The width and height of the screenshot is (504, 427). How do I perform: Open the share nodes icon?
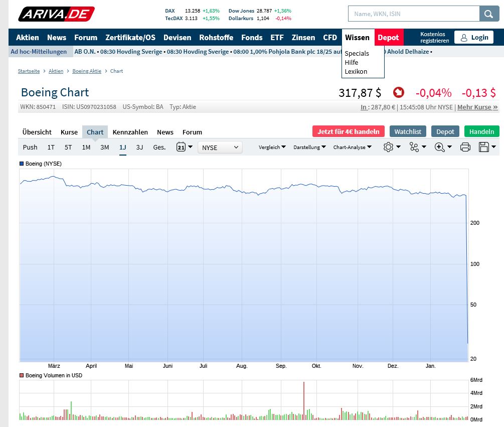[414, 147]
